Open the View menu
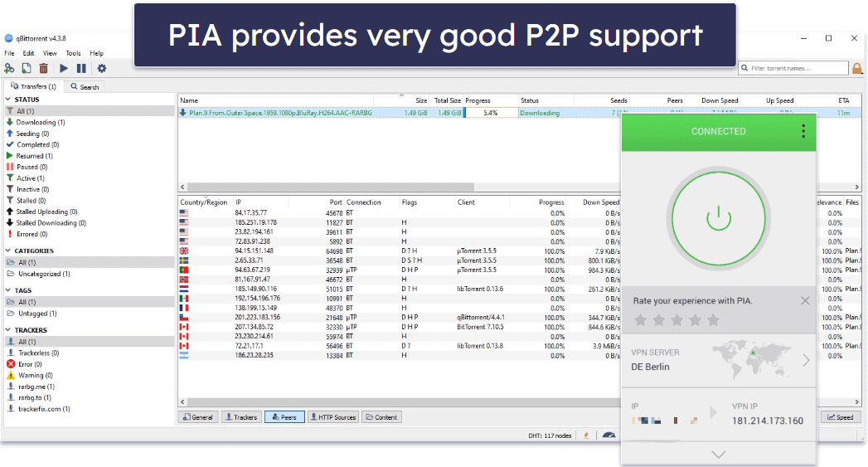Screen dimensions: 868x467 coord(50,53)
